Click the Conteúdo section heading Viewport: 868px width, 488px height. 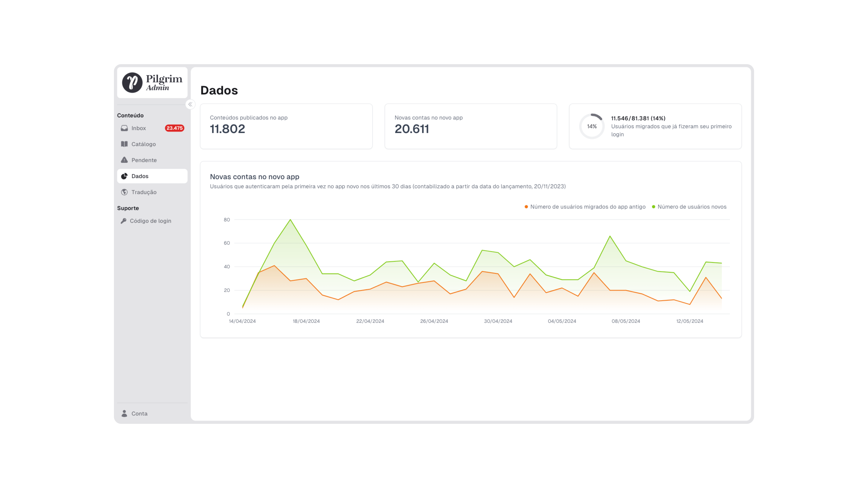(x=130, y=115)
